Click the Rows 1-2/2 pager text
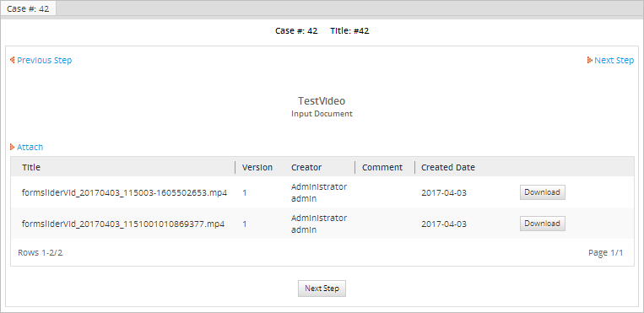The image size is (644, 313). (41, 252)
